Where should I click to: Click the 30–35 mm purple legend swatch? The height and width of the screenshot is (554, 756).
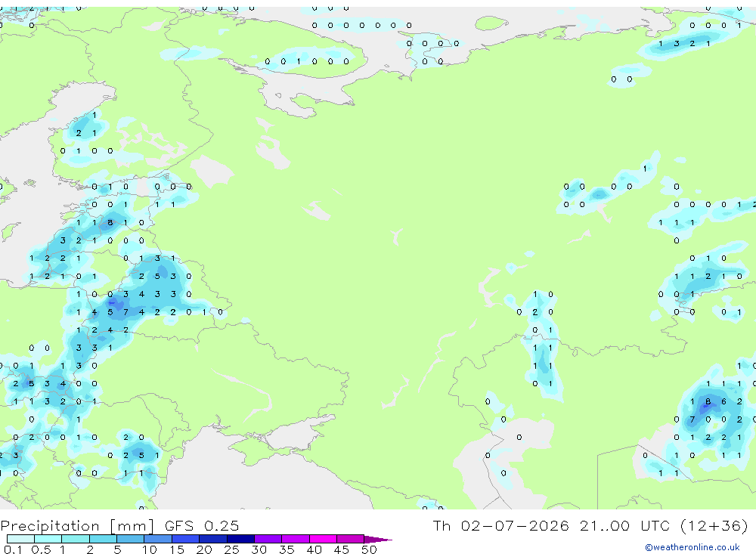[x=268, y=539]
